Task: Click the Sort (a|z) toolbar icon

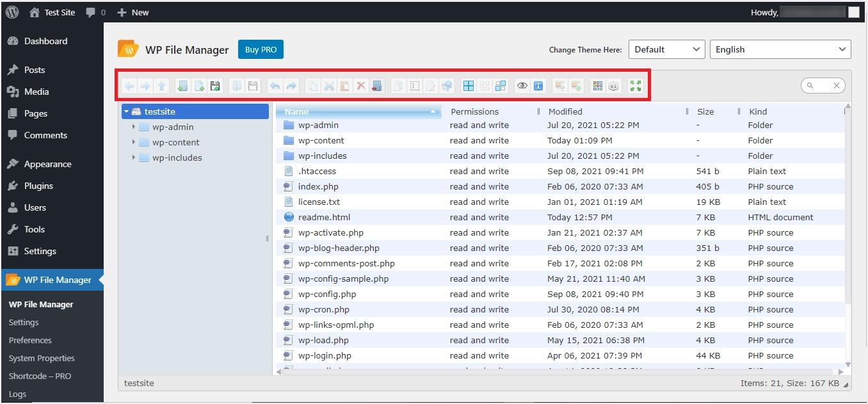Action: pos(613,86)
